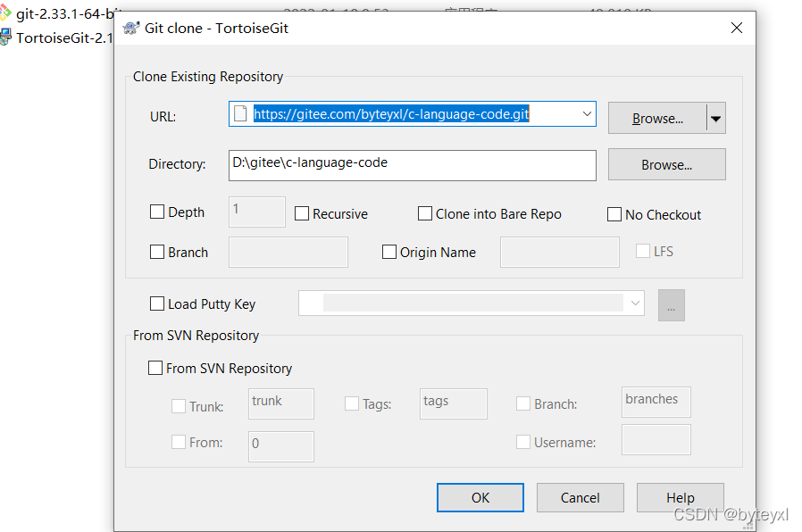Click the URL Browse button

click(x=657, y=119)
